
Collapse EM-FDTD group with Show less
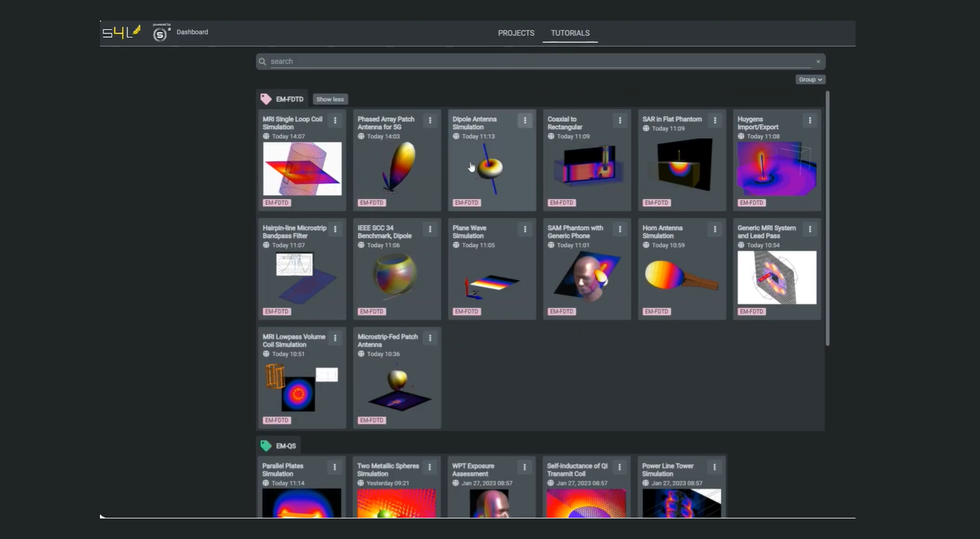point(330,99)
